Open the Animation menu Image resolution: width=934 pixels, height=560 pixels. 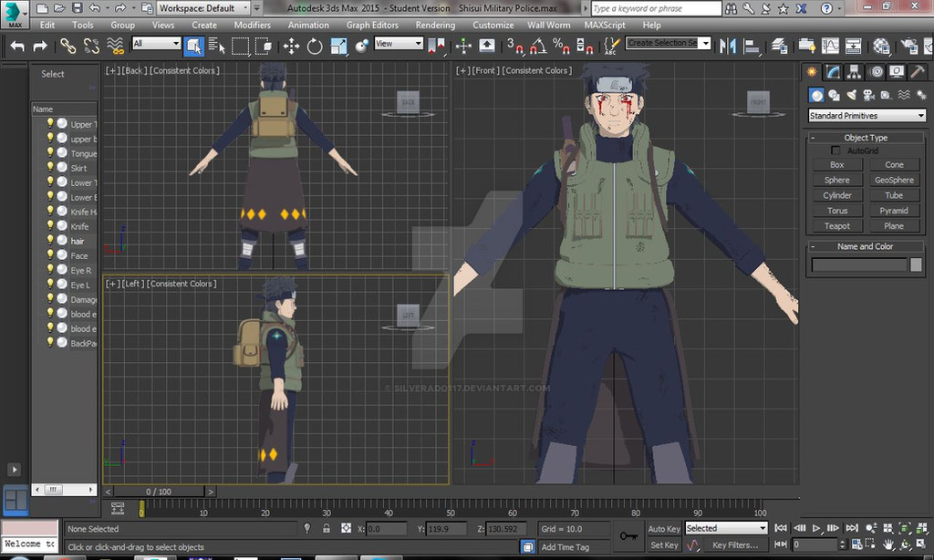(308, 25)
